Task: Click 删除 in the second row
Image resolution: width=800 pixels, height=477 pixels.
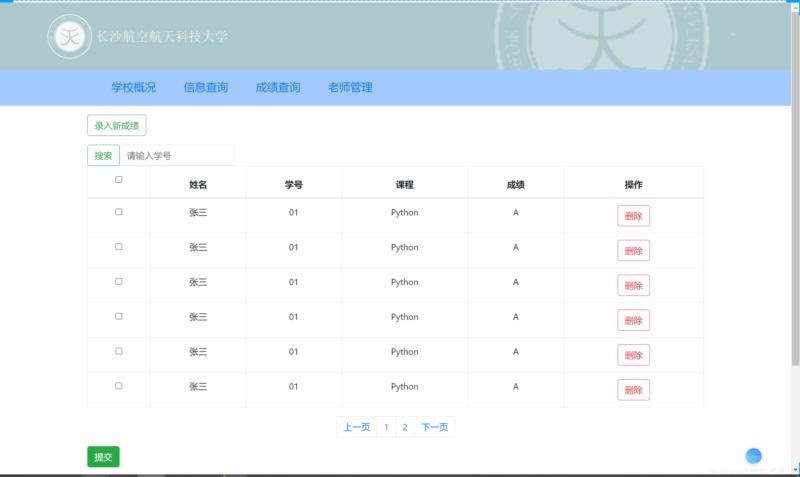Action: coord(634,250)
